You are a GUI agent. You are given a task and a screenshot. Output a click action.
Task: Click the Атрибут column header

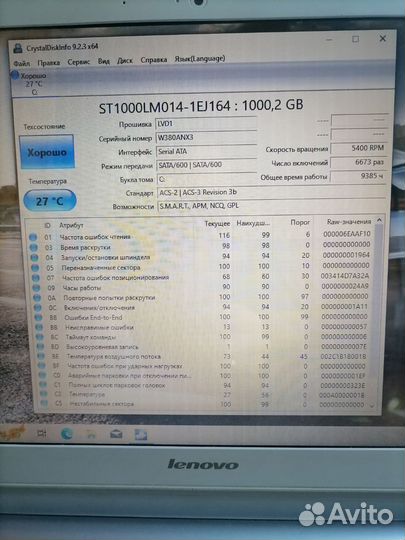point(71,225)
